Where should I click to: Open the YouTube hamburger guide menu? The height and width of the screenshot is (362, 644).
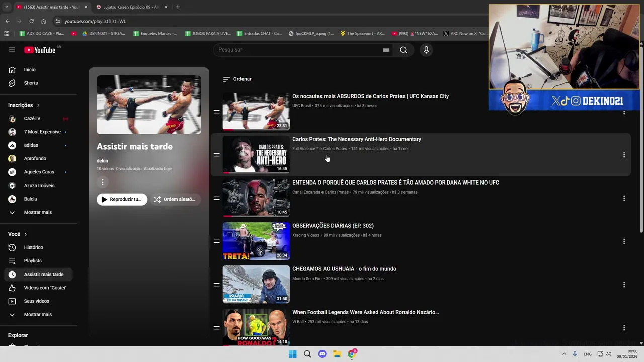(x=12, y=50)
